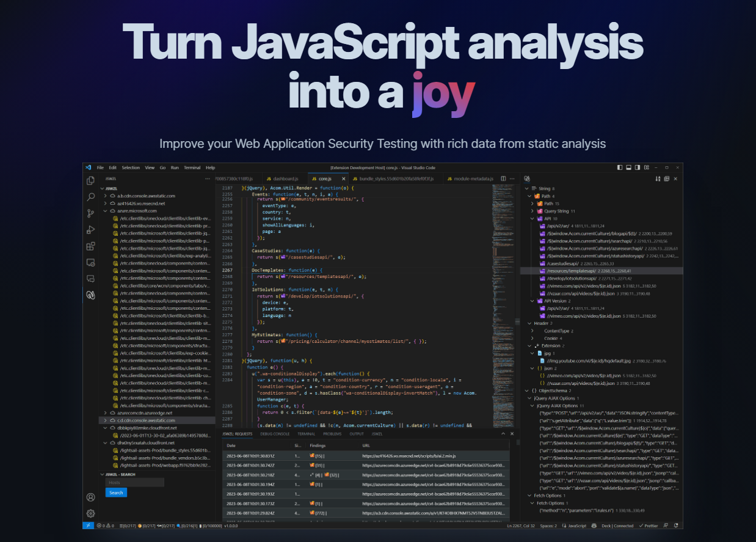Image resolution: width=756 pixels, height=542 pixels.
Task: Close the bottom panel
Action: (x=512, y=434)
